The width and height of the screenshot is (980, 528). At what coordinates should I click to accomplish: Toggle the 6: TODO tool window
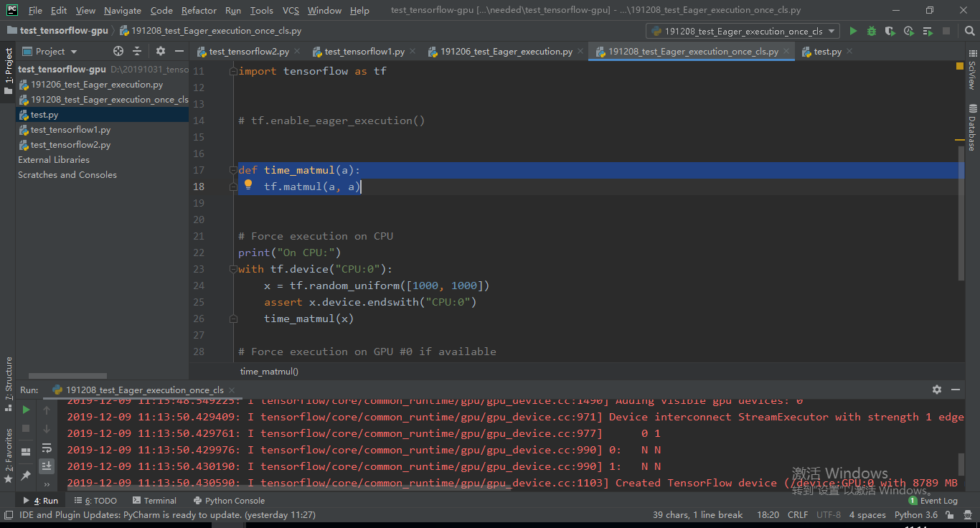click(95, 501)
